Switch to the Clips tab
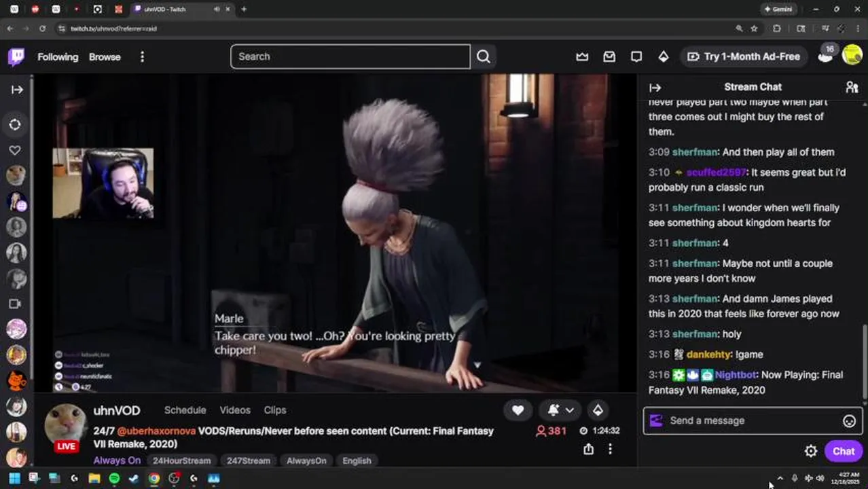The image size is (868, 489). (x=275, y=410)
